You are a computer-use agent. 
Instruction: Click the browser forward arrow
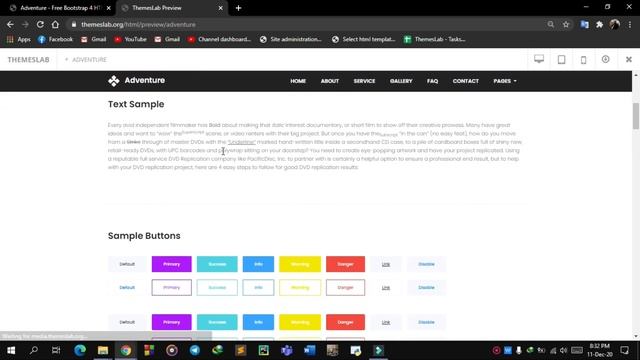[25, 24]
